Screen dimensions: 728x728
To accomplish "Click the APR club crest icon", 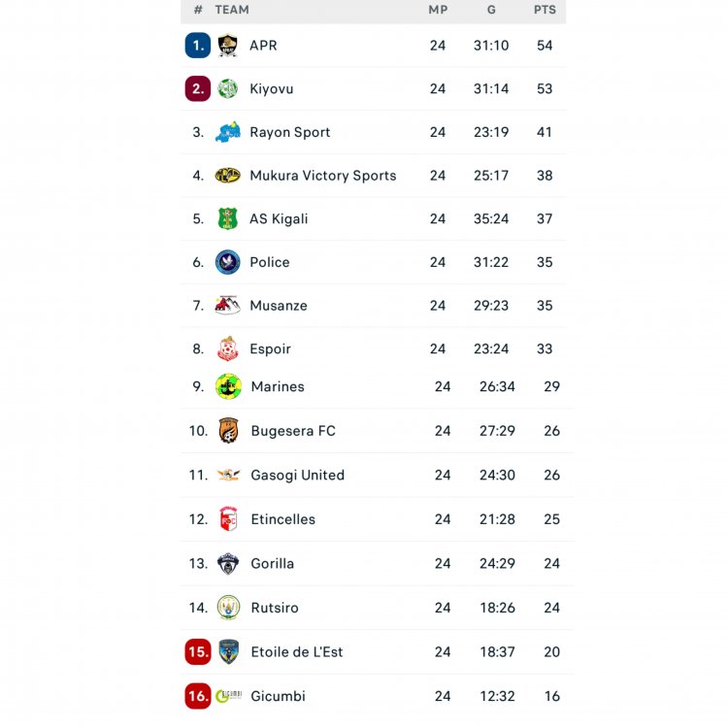I will pos(227,46).
